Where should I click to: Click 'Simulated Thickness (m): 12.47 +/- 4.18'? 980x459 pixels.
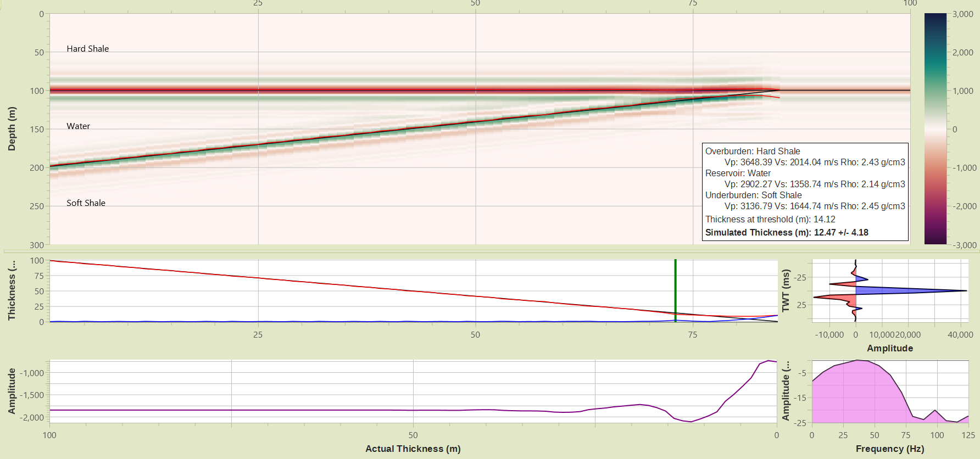tap(787, 232)
